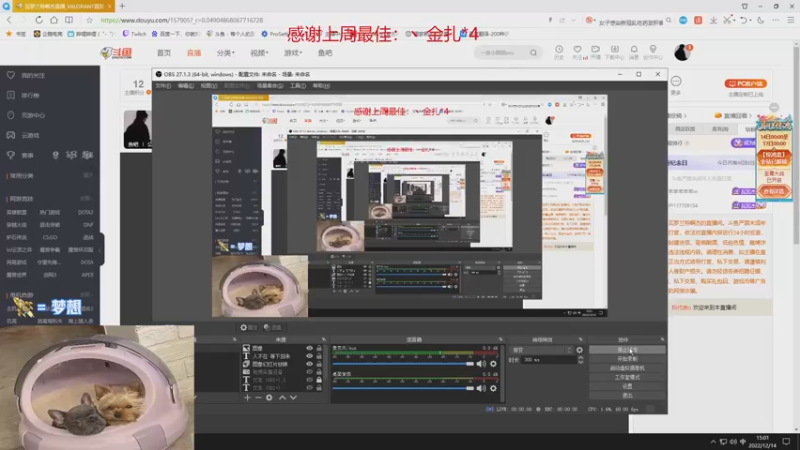Toggle visibility of the last 文本 (GDI+) source

[309, 388]
